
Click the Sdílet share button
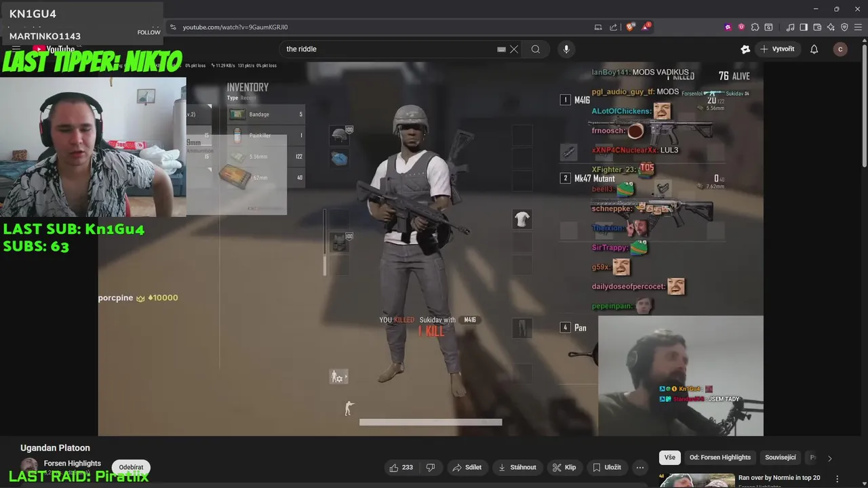pyautogui.click(x=467, y=467)
